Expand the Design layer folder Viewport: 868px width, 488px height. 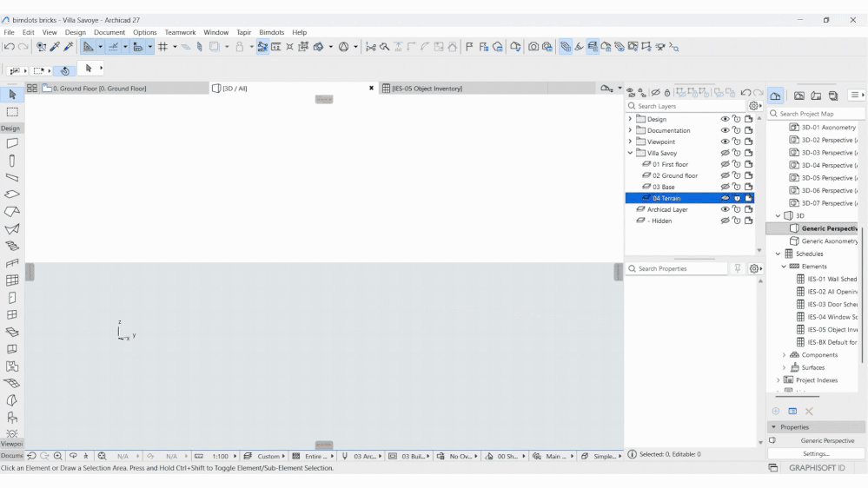630,119
